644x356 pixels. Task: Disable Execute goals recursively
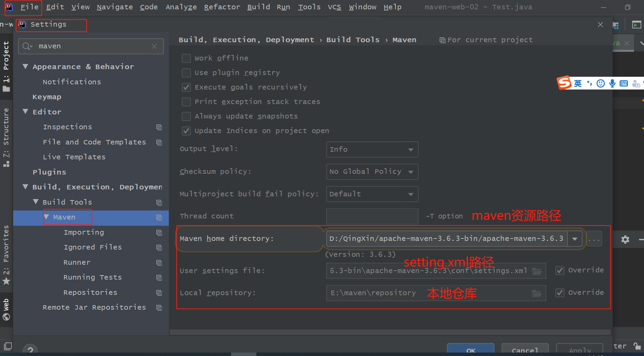tap(186, 87)
